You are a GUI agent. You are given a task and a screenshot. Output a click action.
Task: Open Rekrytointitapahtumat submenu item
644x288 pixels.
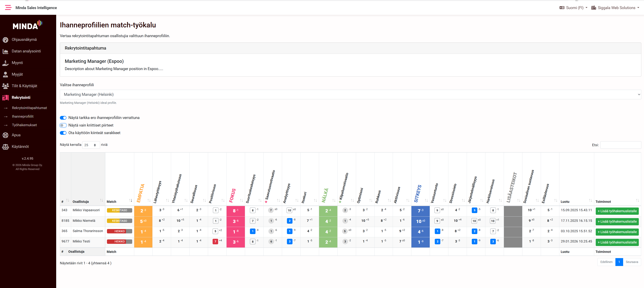click(29, 108)
